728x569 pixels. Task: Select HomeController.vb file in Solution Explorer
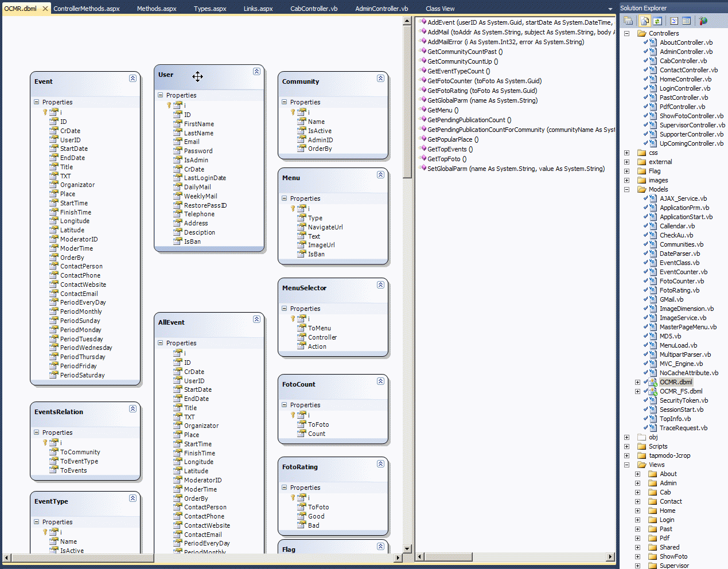coord(685,79)
